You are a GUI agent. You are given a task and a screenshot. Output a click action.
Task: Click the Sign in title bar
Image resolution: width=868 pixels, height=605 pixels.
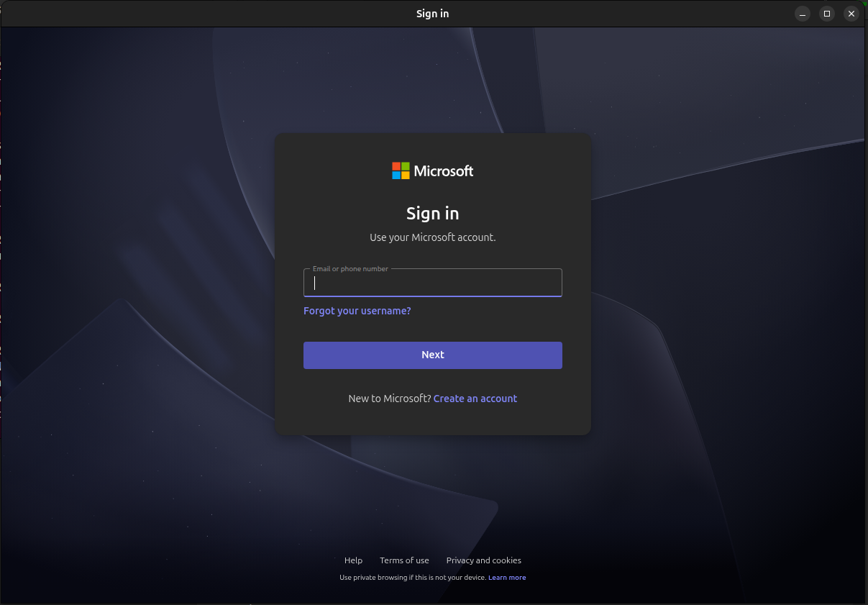(432, 13)
